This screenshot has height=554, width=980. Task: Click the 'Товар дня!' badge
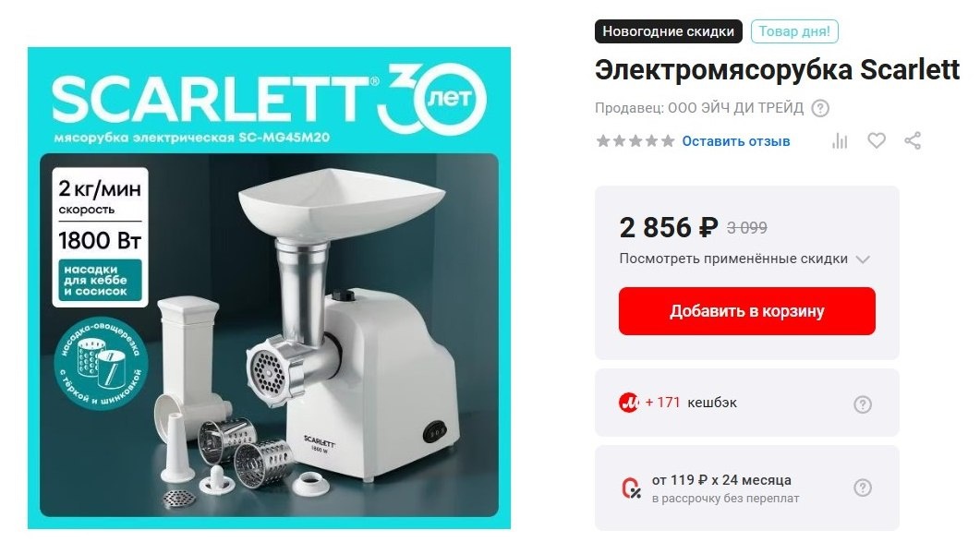[794, 31]
